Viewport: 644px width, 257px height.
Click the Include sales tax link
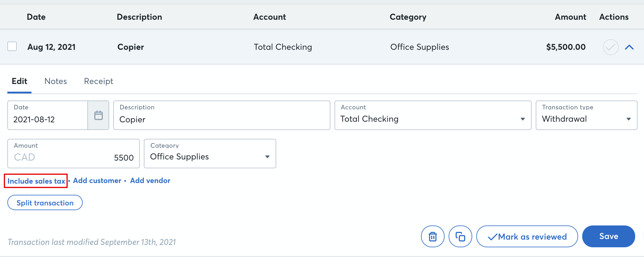[x=36, y=181]
